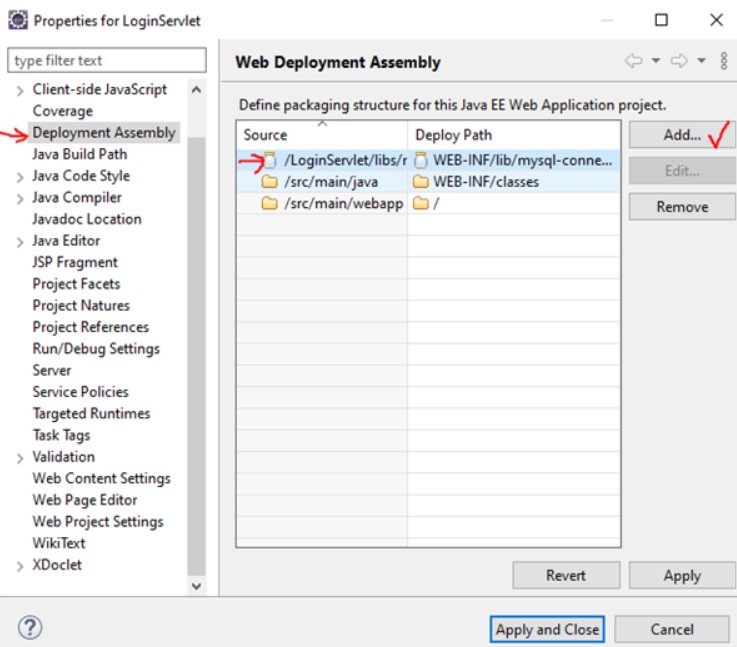Select Java Build Path in the list

(x=79, y=154)
